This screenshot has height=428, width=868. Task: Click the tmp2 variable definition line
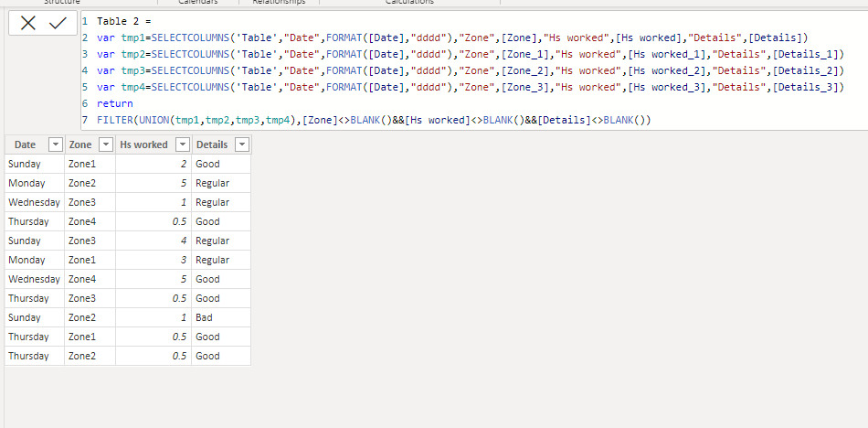[x=471, y=54]
